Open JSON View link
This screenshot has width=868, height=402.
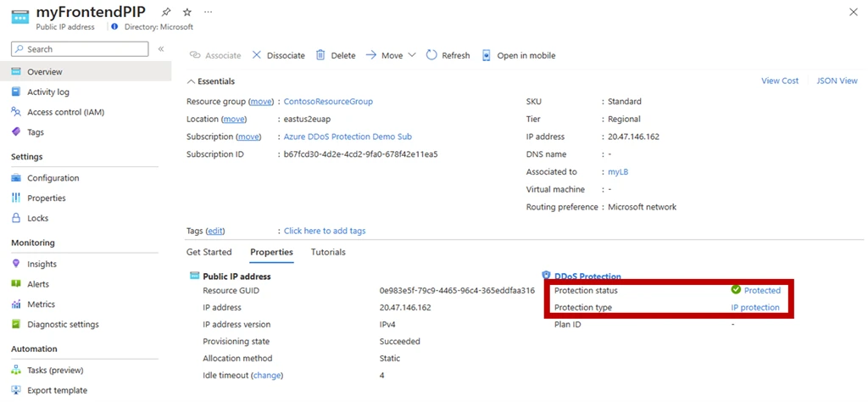click(x=837, y=81)
